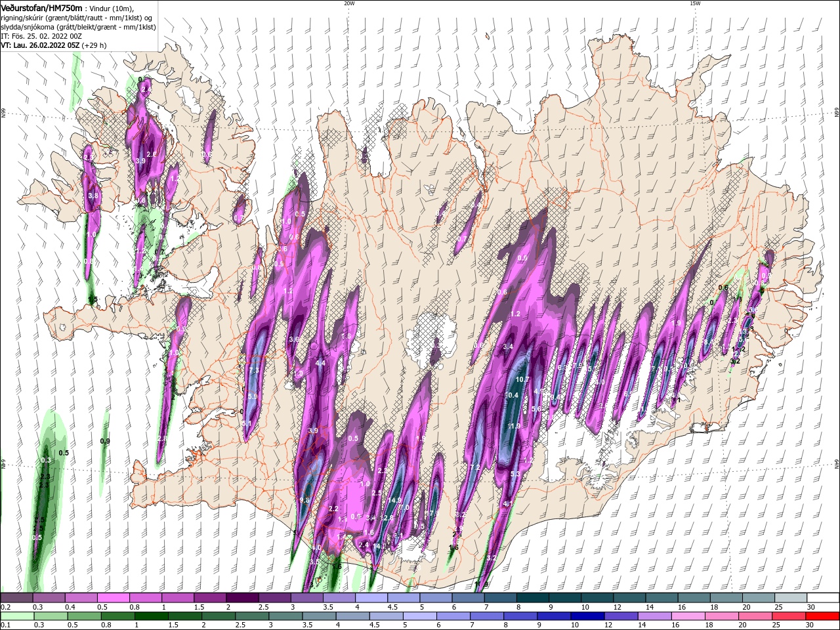
Task: Click the 'rigning/skúrir' legend description line
Action: (77, 18)
